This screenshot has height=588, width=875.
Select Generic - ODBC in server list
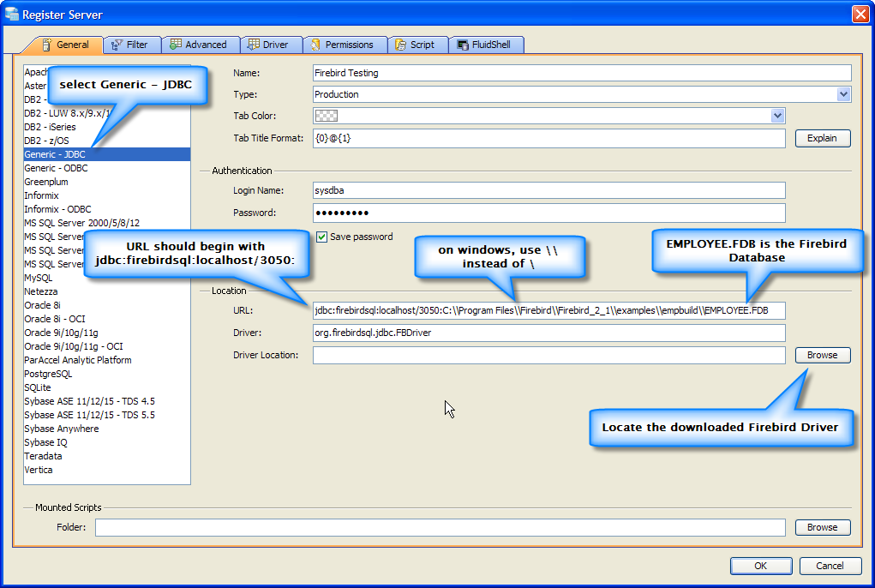coord(107,168)
